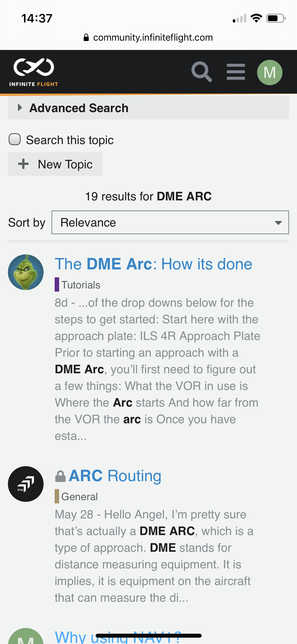Screen dimensions: 297x644
Task: Create a New Topic
Action: [x=55, y=164]
